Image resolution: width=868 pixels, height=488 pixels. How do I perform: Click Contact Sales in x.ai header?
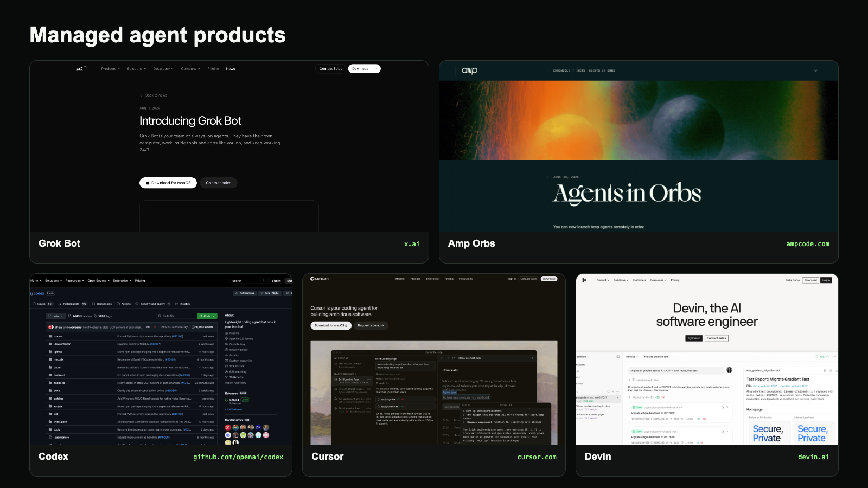tap(331, 69)
